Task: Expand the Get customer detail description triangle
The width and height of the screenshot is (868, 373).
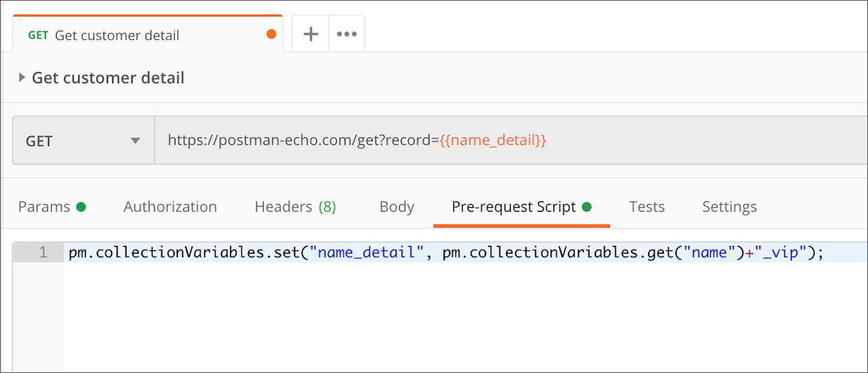Action: pyautogui.click(x=23, y=78)
